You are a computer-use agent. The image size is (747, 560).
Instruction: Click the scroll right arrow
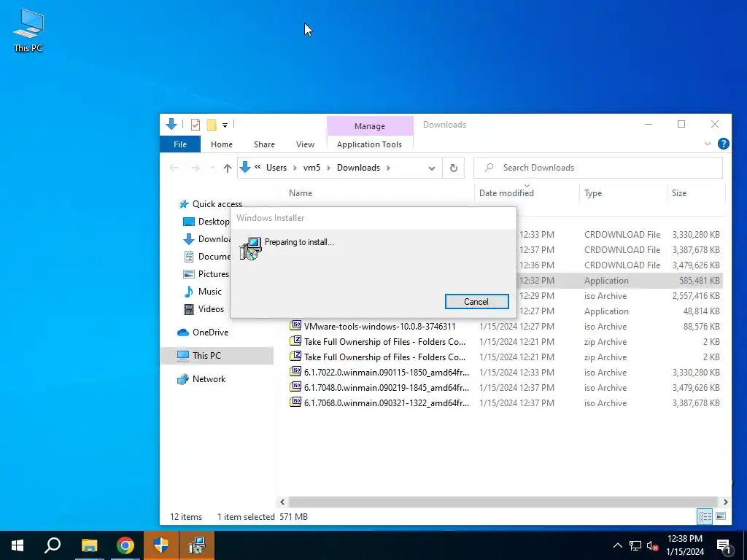point(725,502)
